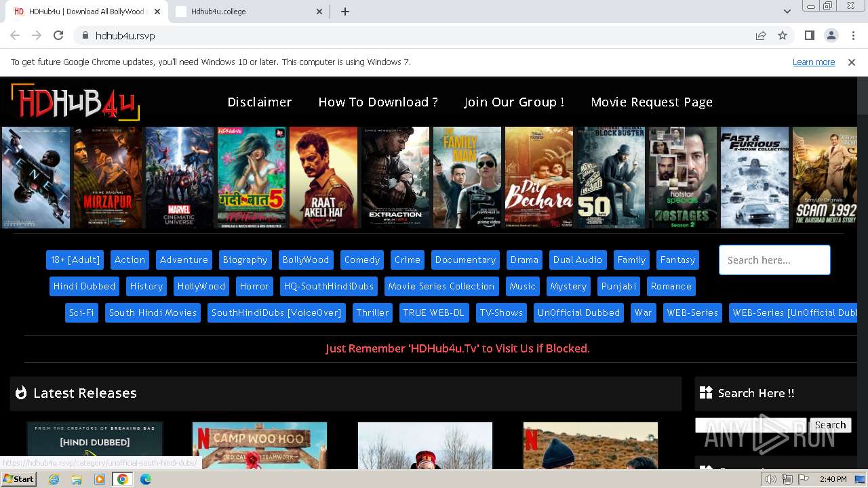Image resolution: width=868 pixels, height=488 pixels.
Task: Select the BollyWood category tag
Action: pos(306,260)
